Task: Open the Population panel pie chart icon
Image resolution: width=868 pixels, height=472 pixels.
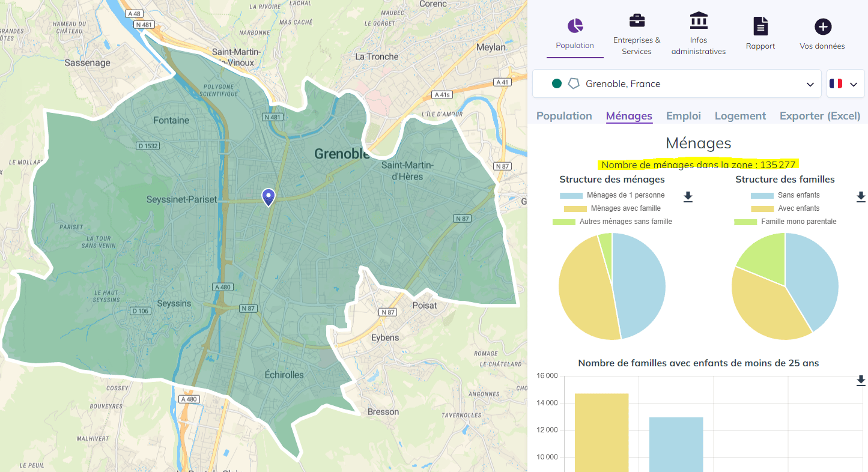Action: pyautogui.click(x=575, y=27)
